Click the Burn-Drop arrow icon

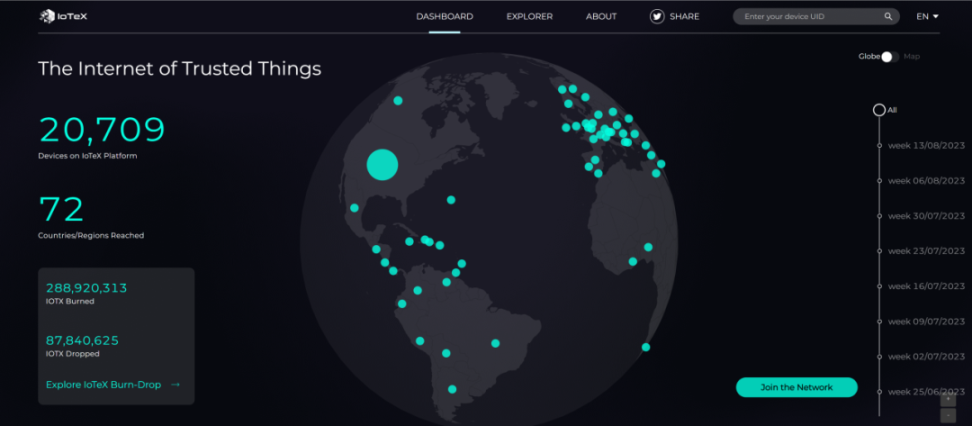pos(175,385)
